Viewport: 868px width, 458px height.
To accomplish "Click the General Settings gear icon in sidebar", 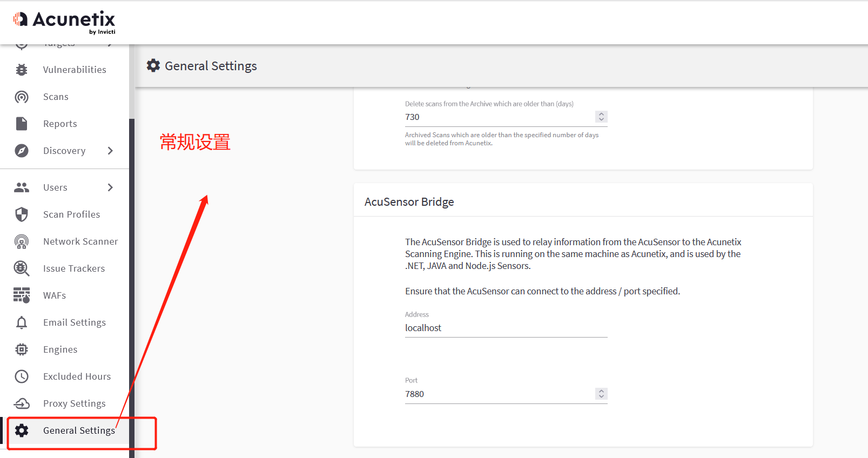I will click(x=22, y=430).
